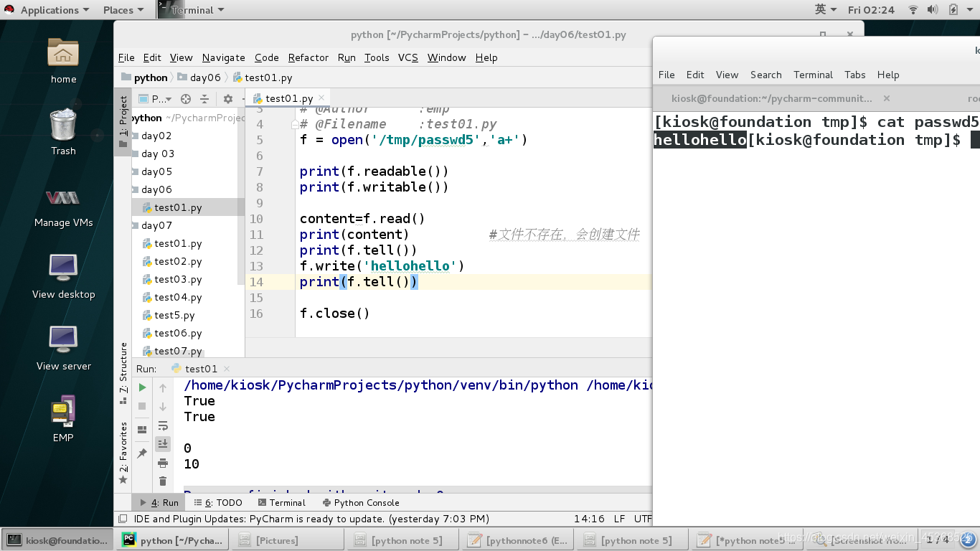The image size is (980, 551).
Task: Open the 英 input method dropdown
Action: coord(826,9)
